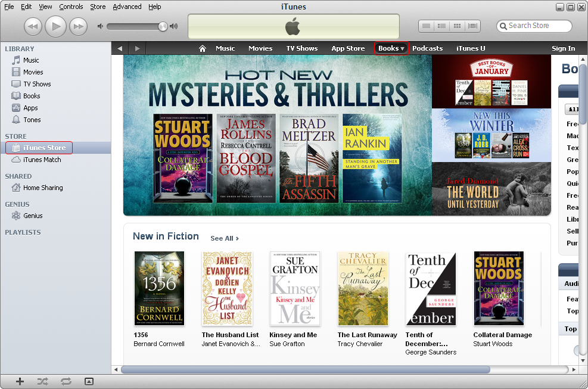Click the magnifier icon in Search Store

tap(503, 26)
